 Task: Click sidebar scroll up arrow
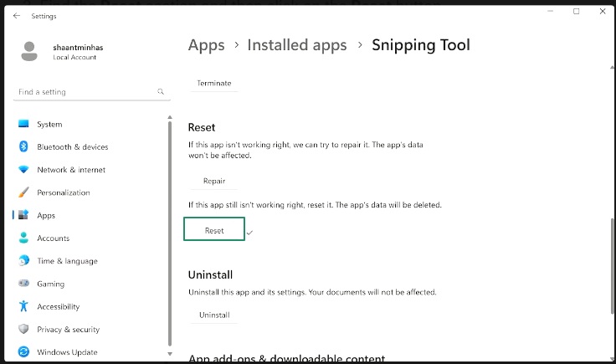coord(170,117)
